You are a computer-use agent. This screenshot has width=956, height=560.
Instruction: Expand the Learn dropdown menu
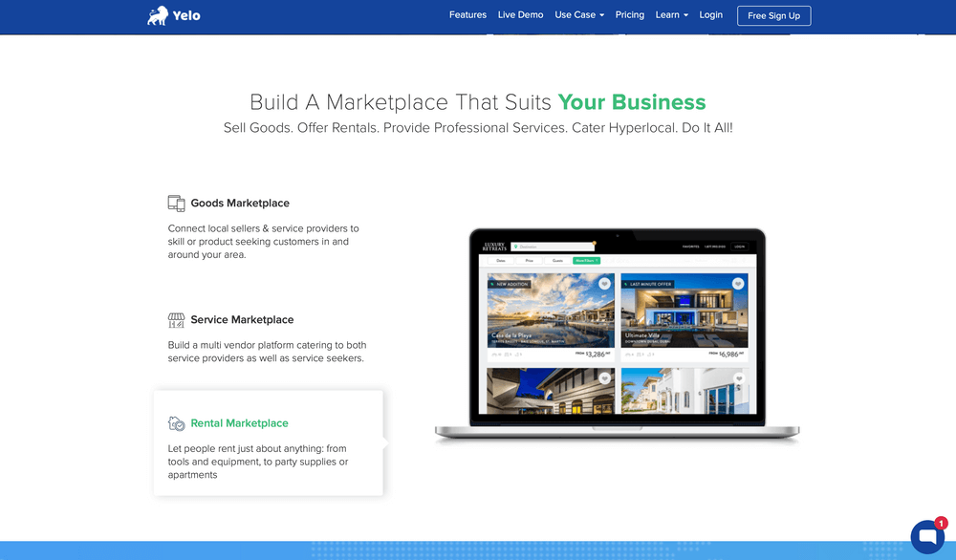pyautogui.click(x=671, y=14)
